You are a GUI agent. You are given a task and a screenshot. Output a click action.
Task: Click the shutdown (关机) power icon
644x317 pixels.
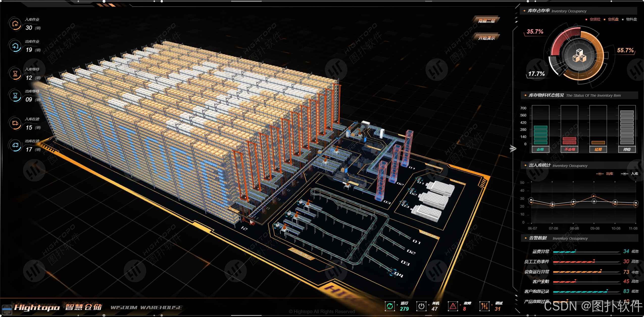[x=421, y=306]
